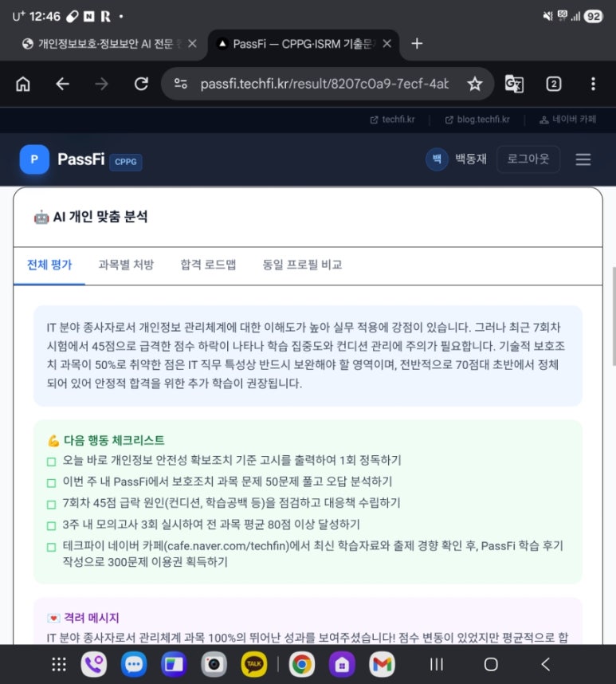Select the 전체 평가 tab

49,265
